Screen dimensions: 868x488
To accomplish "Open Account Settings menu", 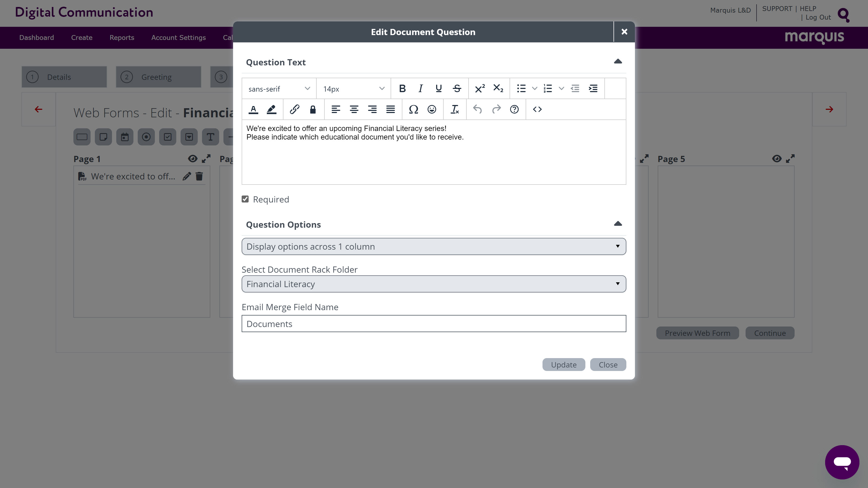I will pyautogui.click(x=178, y=38).
